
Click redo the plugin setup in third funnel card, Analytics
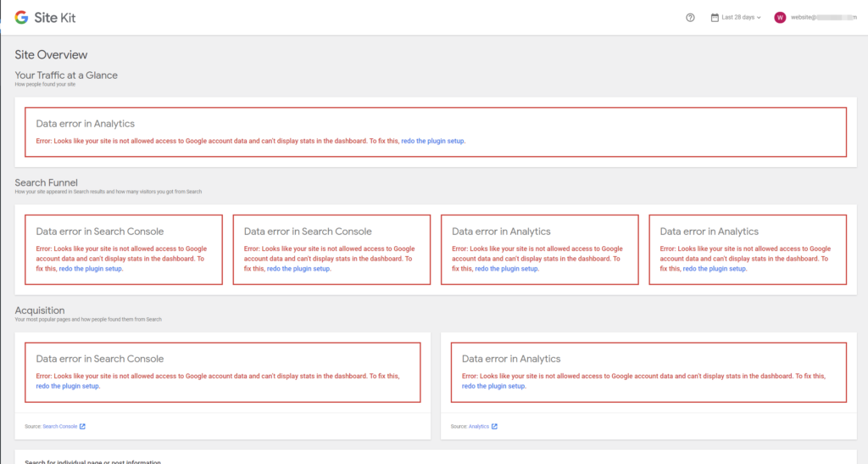tap(506, 269)
